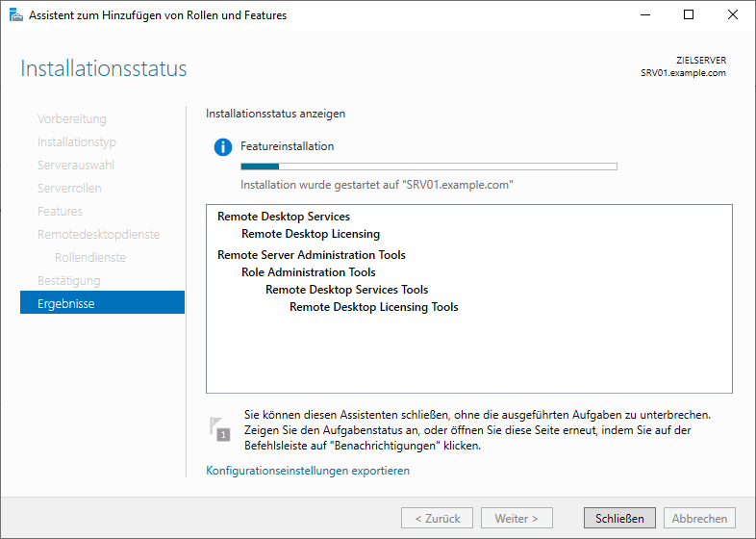This screenshot has height=539, width=756.
Task: Click the blue Featureinstallation info icon
Action: (x=223, y=146)
